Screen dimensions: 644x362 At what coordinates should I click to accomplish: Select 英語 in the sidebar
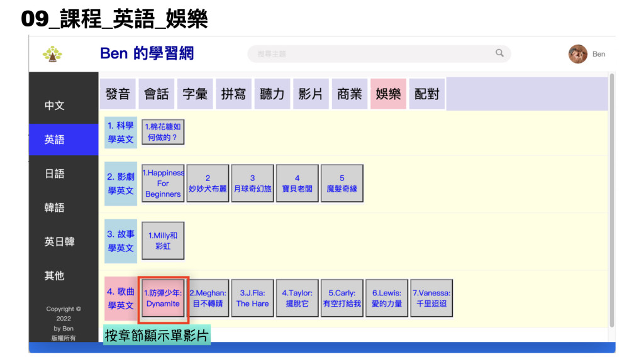point(64,140)
